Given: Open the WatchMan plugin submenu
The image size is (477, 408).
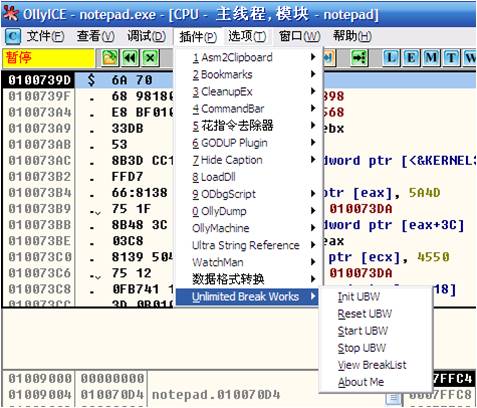Looking at the screenshot, I should pyautogui.click(x=248, y=262).
